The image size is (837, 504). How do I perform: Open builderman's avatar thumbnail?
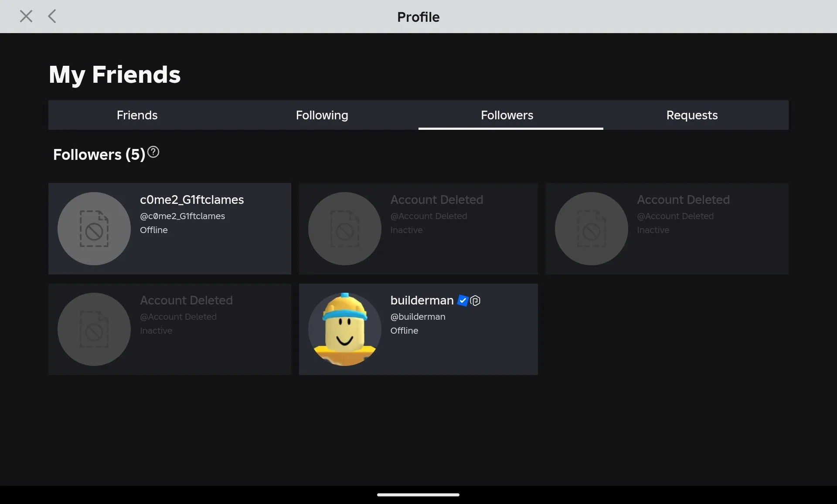tap(344, 329)
